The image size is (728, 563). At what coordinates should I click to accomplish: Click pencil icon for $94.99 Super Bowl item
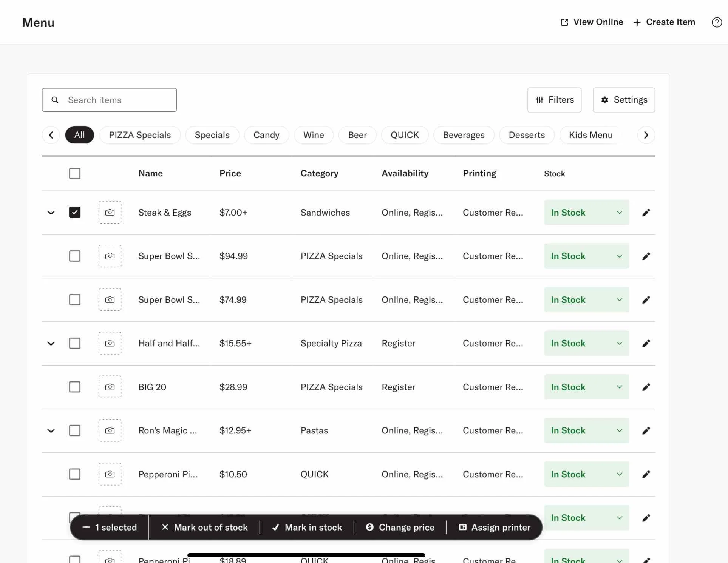646,256
